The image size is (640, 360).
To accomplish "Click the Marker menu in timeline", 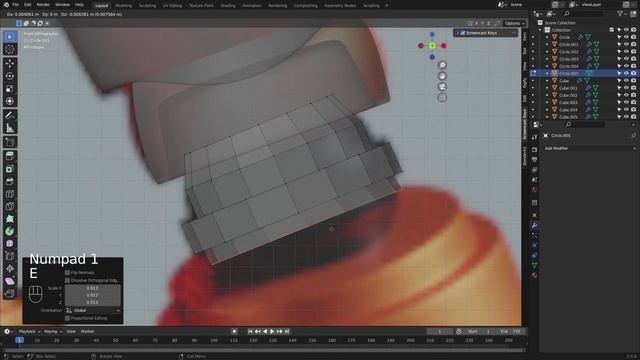I will pos(87,331).
